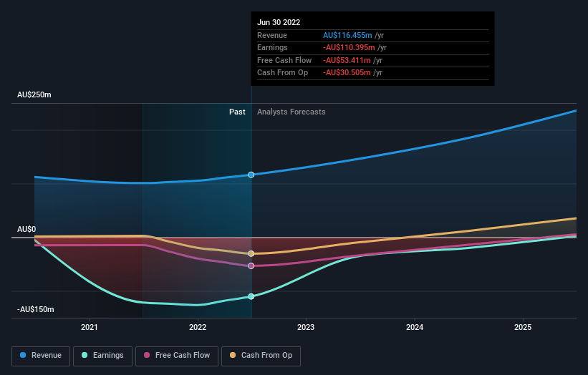Click the -AU$110.395m earnings value
Image resolution: width=588 pixels, height=375 pixels.
[x=349, y=47]
